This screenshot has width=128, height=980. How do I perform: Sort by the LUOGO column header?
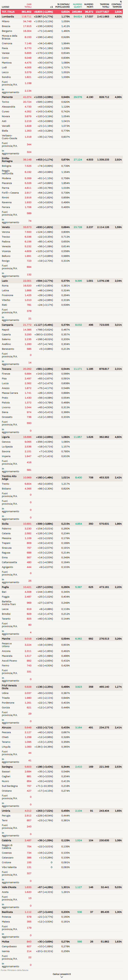click(x=5, y=7)
